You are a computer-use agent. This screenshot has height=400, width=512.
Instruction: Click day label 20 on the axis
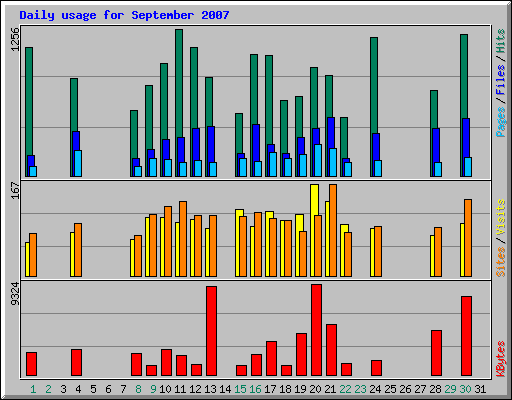(x=315, y=389)
